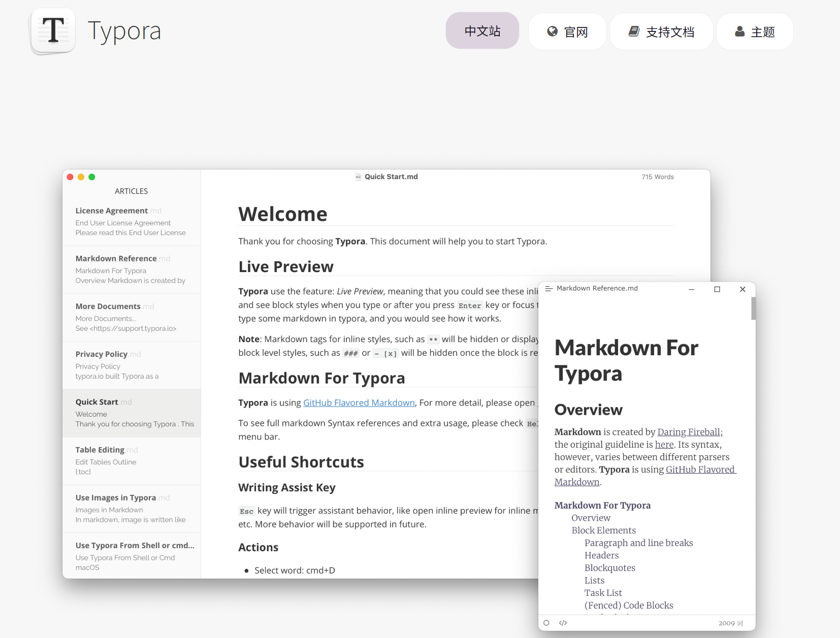The image size is (840, 638).
Task: Click Markdown For Typora TOC root entry
Action: 603,506
